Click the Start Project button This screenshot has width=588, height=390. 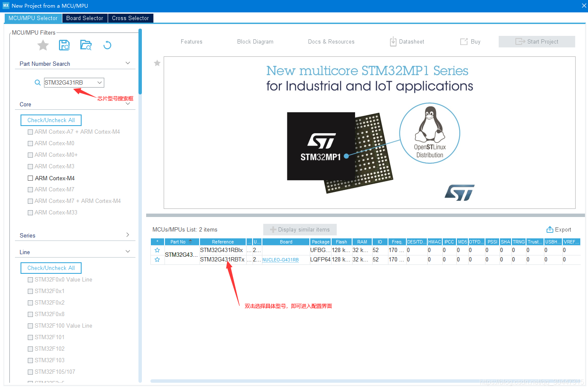coord(537,41)
